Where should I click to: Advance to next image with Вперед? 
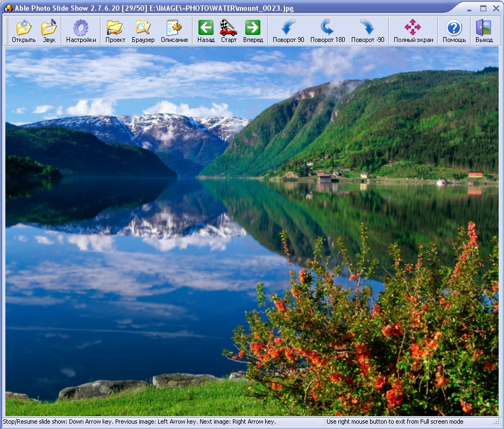253,31
